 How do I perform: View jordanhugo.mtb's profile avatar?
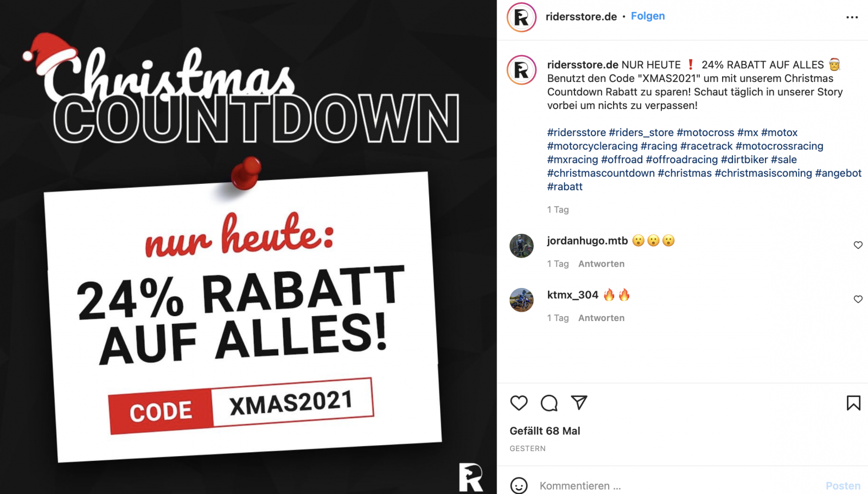[521, 246]
